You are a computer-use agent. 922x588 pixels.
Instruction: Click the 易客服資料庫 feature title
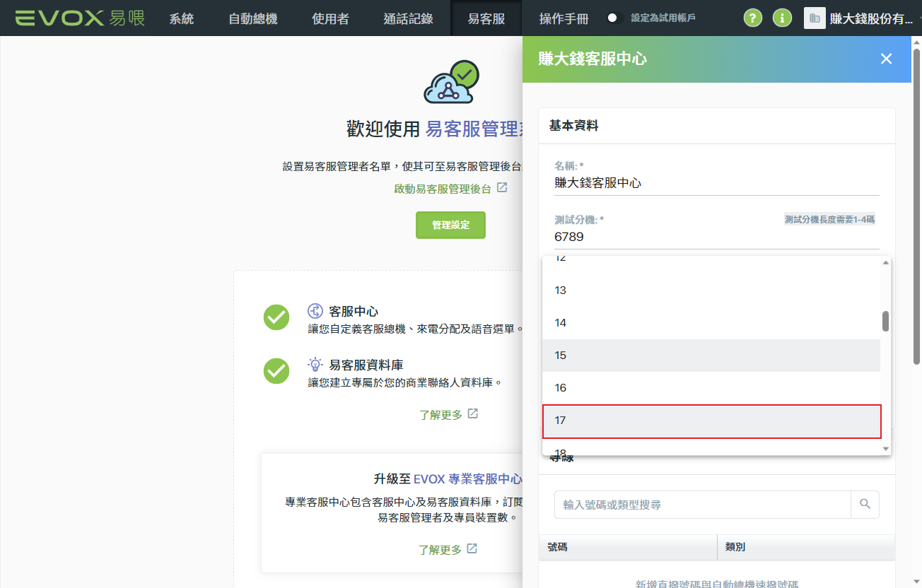pos(366,365)
